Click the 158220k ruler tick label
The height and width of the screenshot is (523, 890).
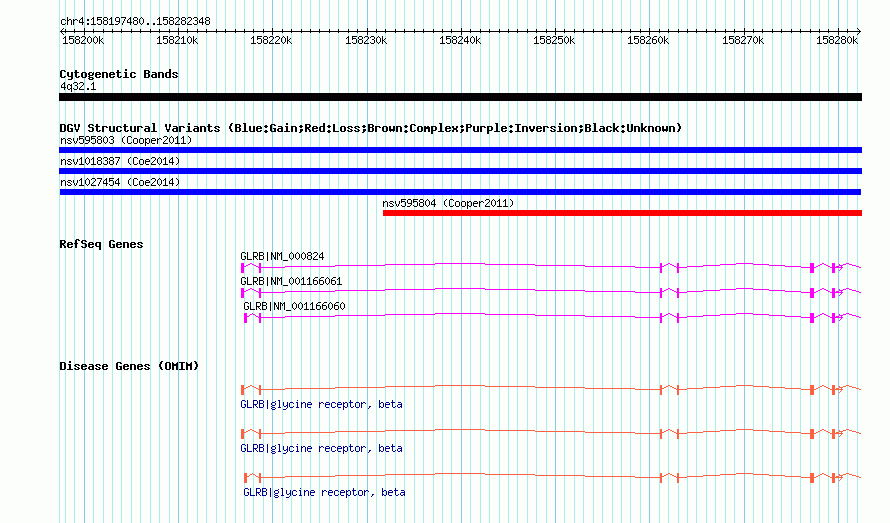[x=271, y=40]
